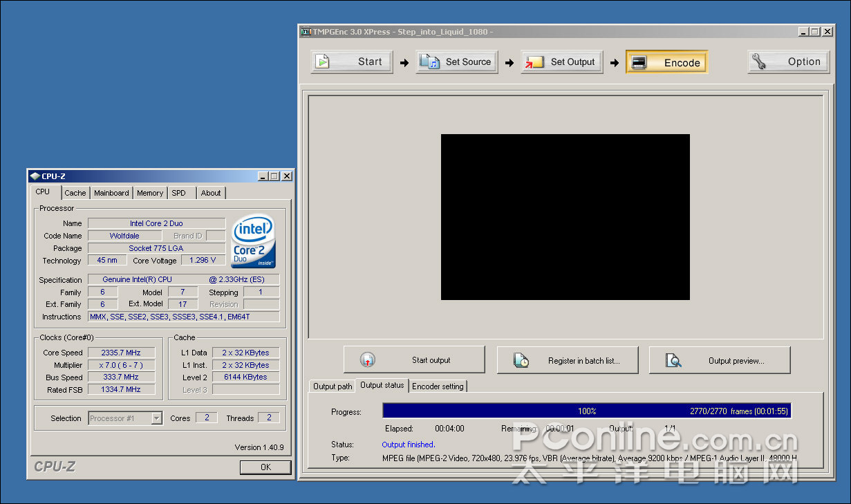
Task: Go to the SPD tab in CPU-Z
Action: (x=179, y=193)
